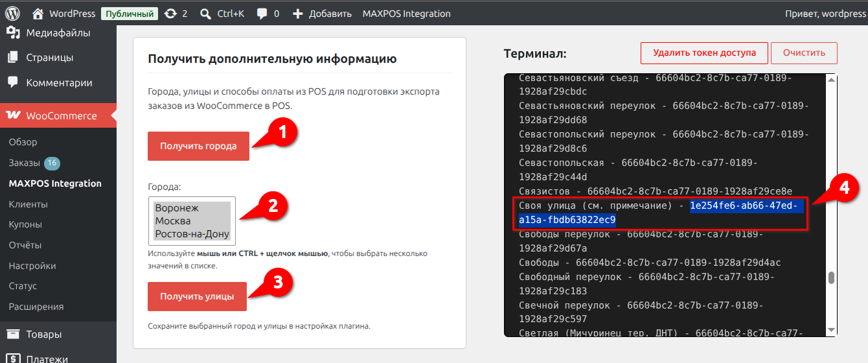Open Расширения submenu item
The height and width of the screenshot is (363, 868).
[36, 307]
